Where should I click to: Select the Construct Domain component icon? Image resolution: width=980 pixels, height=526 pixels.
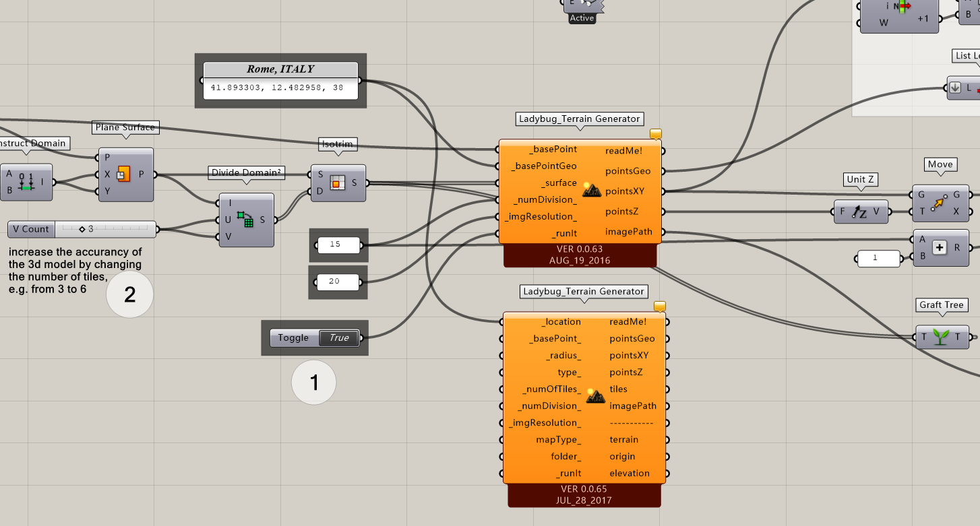pos(26,182)
